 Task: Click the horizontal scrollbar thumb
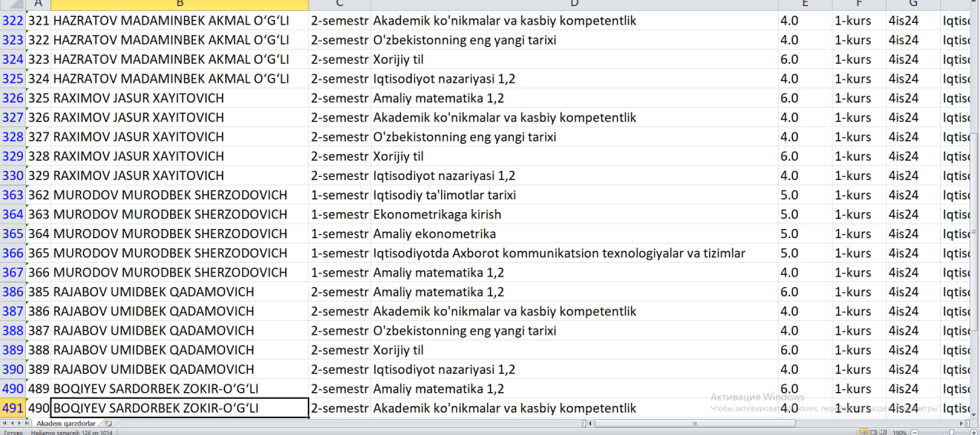click(x=695, y=424)
